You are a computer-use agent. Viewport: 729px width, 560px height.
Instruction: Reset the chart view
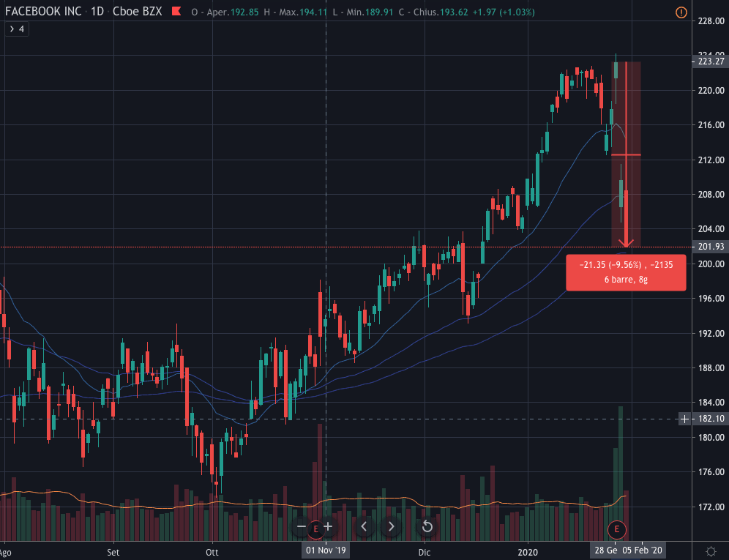[x=427, y=526]
